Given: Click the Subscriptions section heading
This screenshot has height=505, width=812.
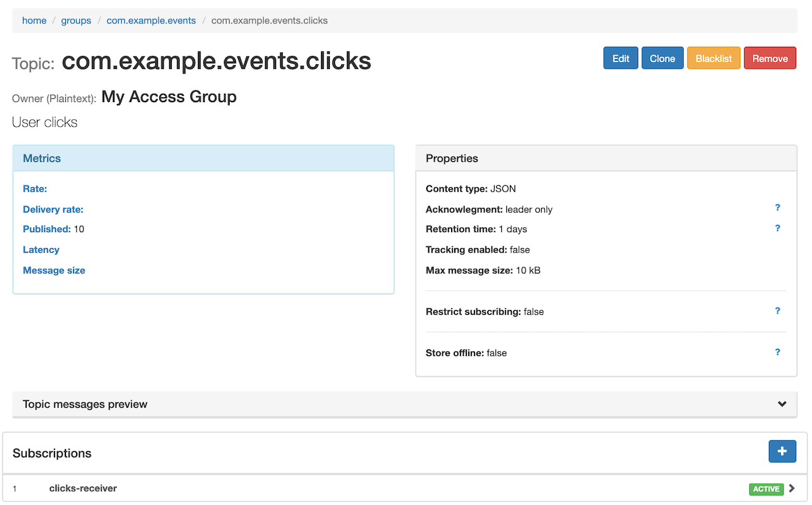Looking at the screenshot, I should coord(52,453).
